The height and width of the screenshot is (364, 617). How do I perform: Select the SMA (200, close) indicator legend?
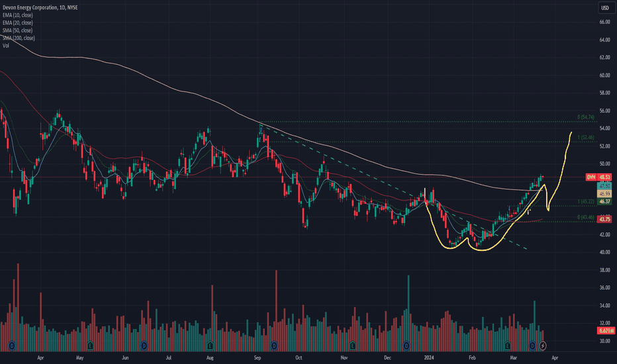pyautogui.click(x=19, y=38)
